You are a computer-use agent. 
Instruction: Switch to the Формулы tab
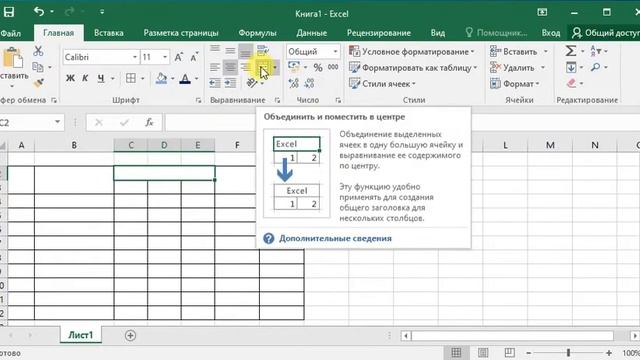pos(257,33)
